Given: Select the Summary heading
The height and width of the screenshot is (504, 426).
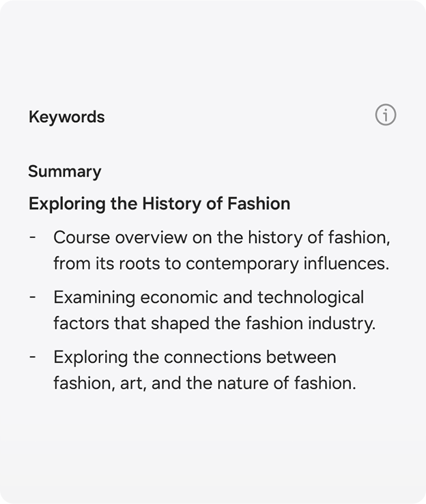Looking at the screenshot, I should tap(65, 171).
